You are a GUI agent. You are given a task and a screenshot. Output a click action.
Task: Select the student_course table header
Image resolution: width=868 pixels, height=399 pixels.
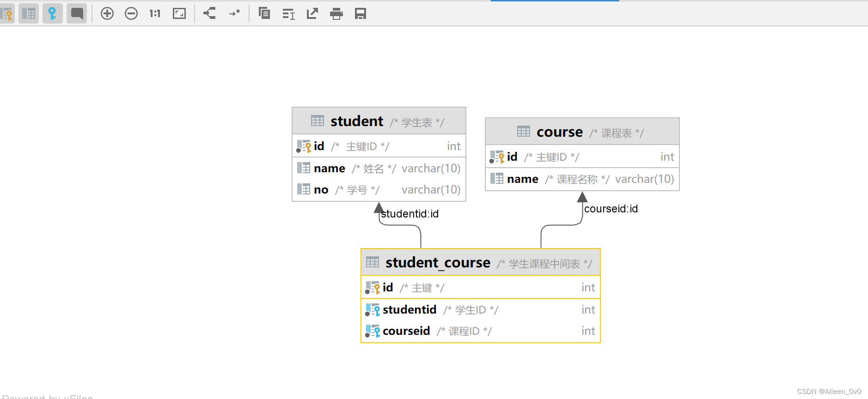pyautogui.click(x=481, y=262)
